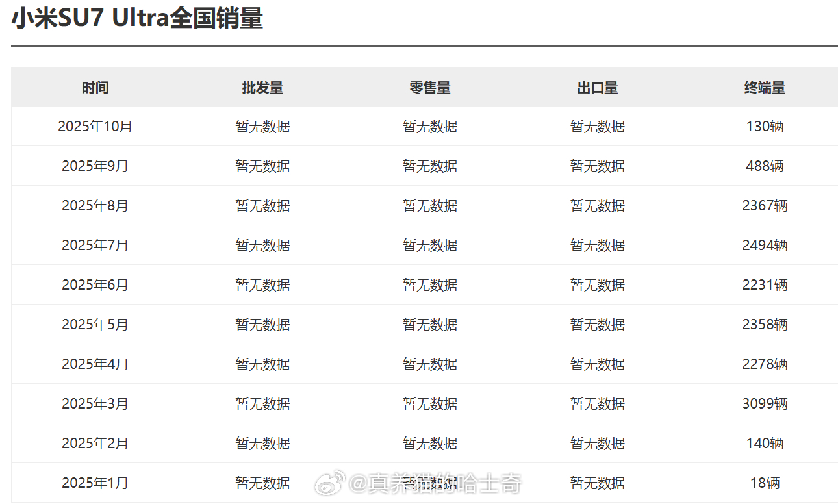Select the 2278辆 terminal sales value
This screenshot has height=504, width=838.
point(765,364)
